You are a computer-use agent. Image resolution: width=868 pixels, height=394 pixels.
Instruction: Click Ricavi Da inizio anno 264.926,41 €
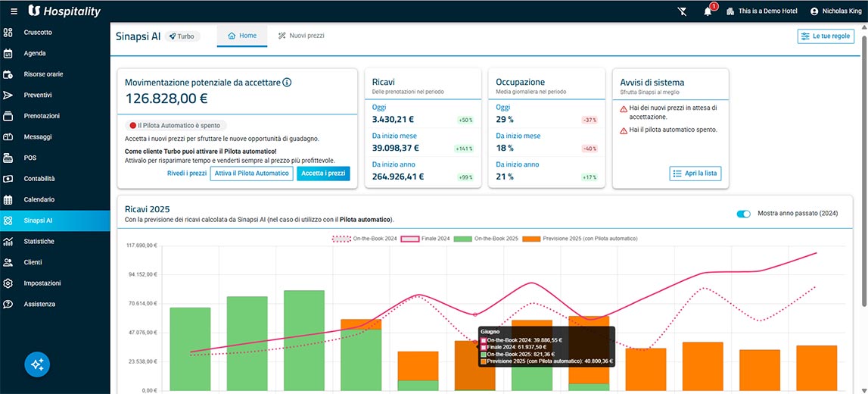click(398, 177)
